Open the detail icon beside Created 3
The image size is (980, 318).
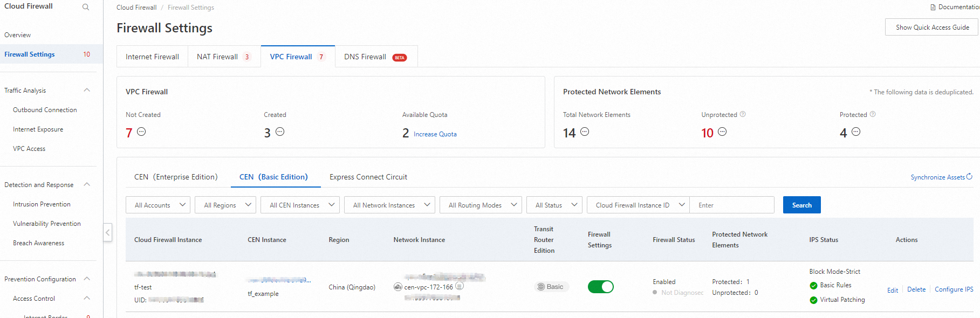click(280, 132)
